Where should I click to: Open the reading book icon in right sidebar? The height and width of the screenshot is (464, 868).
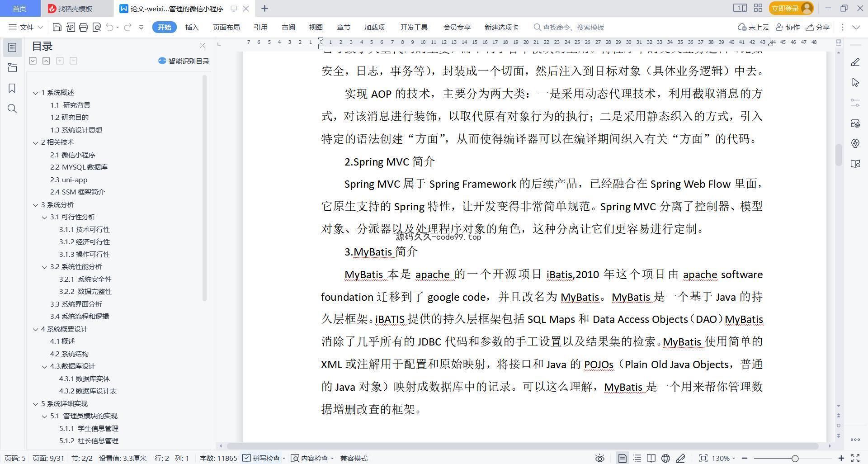coord(855,164)
